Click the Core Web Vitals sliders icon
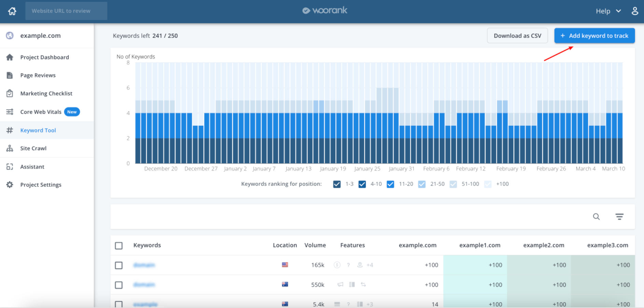Viewport: 644px width, 308px height. tap(10, 112)
